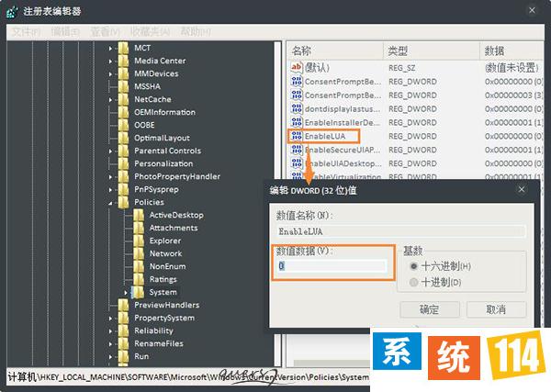Click the dontdisplaylastus... DWORD icon
Viewport: 551px width, 392px height.
tap(297, 108)
